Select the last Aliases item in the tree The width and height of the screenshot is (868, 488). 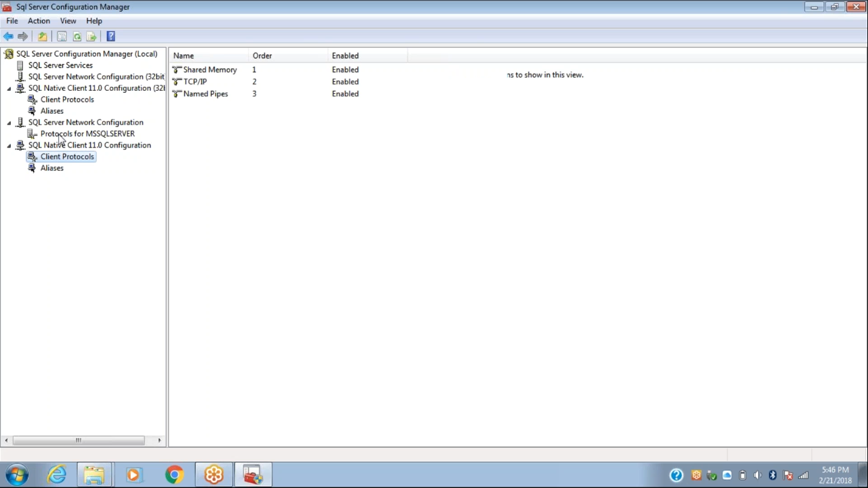click(x=52, y=168)
